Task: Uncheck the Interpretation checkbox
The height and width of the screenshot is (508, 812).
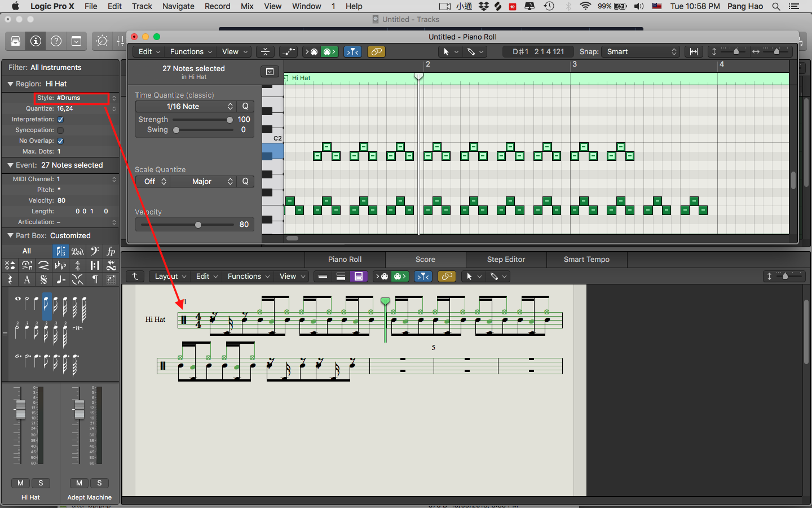Action: coord(60,120)
